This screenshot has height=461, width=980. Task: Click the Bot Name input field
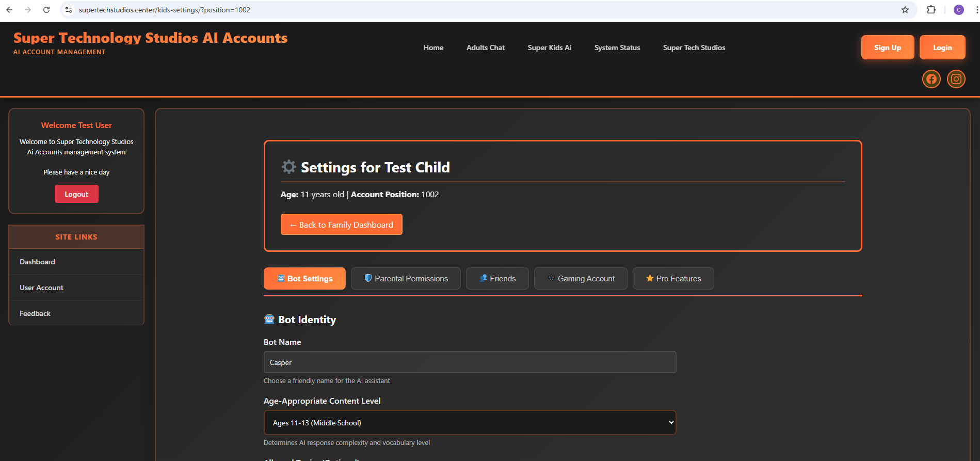point(470,362)
